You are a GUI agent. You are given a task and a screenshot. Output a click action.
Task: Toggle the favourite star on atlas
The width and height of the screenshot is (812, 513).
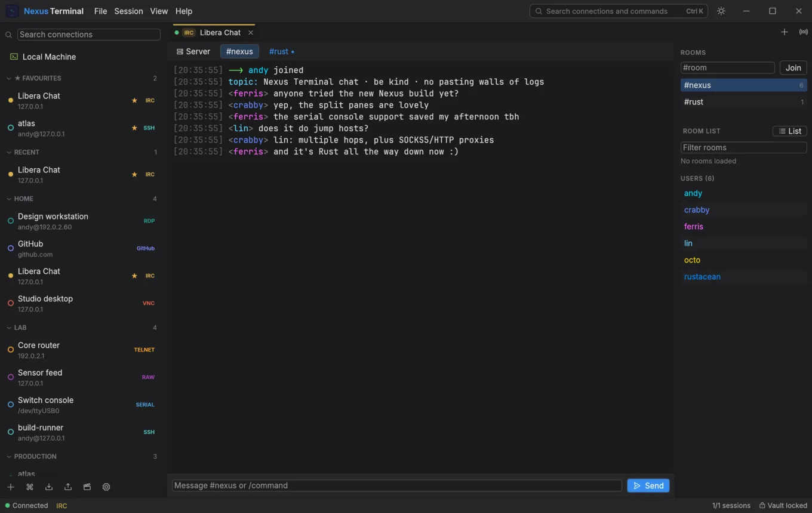click(x=134, y=128)
